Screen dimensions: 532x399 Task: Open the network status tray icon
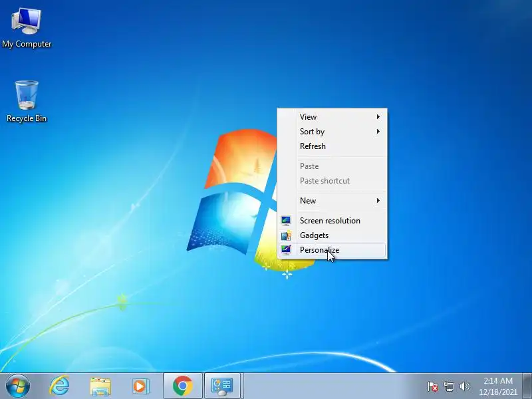[448, 386]
